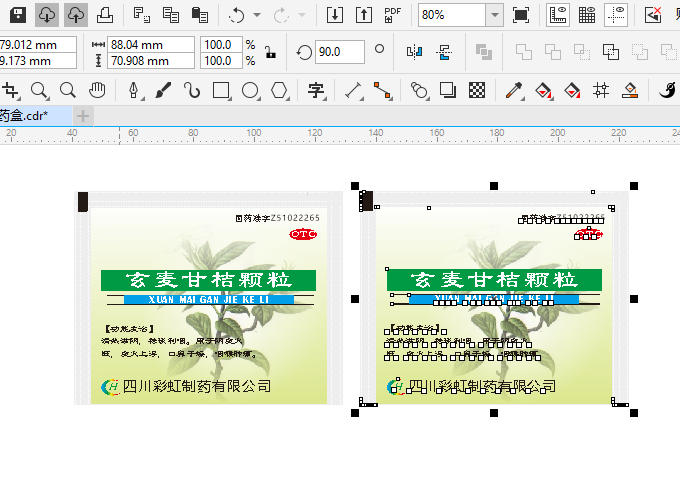
Task: Select the Drop Shadow tool
Action: [448, 91]
